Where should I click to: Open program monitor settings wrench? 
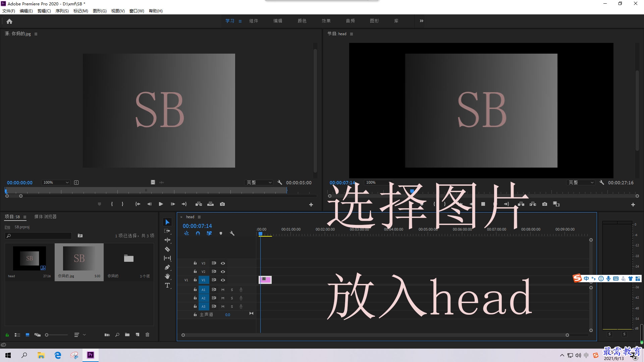point(602,182)
